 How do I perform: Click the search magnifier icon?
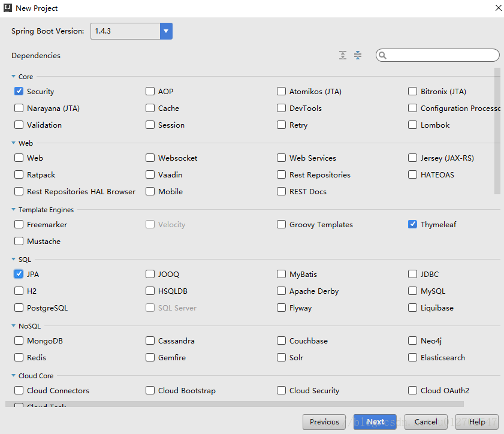pyautogui.click(x=383, y=55)
